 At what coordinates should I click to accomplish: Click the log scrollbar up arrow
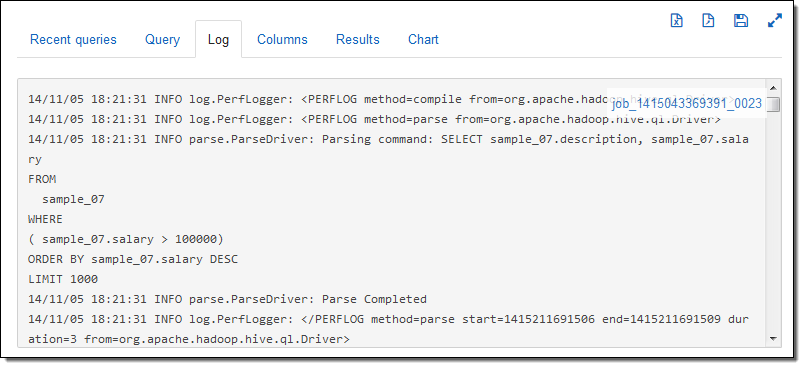pos(773,88)
